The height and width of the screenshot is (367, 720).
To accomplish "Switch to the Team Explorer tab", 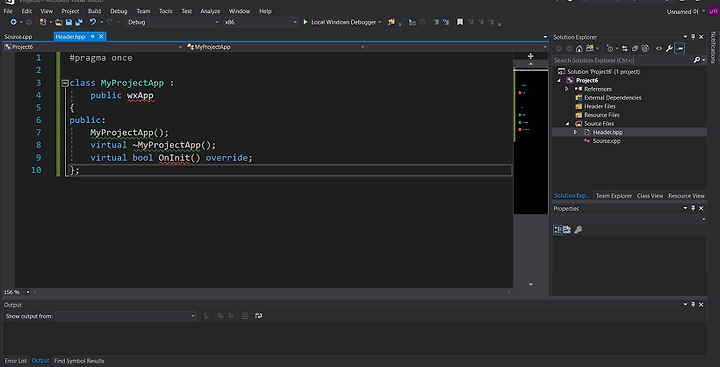I will [x=614, y=196].
